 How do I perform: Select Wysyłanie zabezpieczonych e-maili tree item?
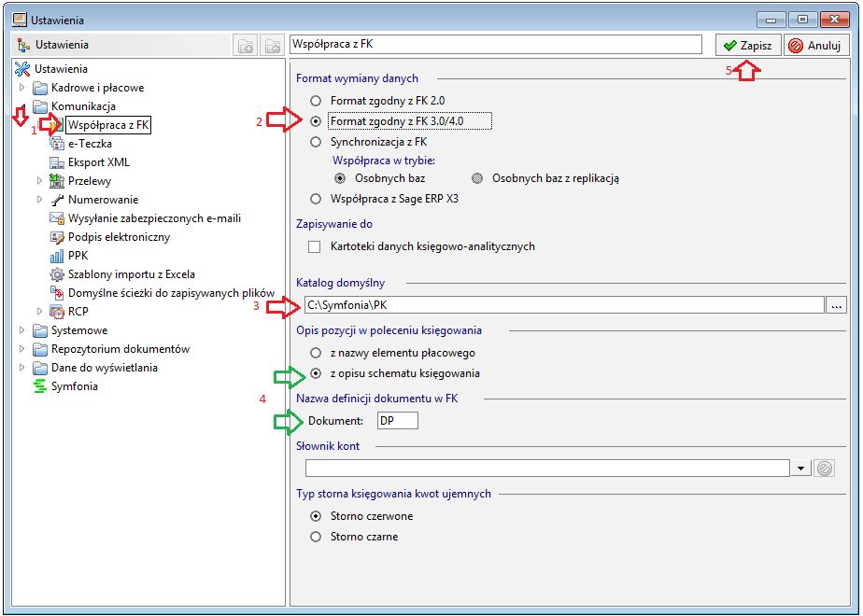coord(155,218)
